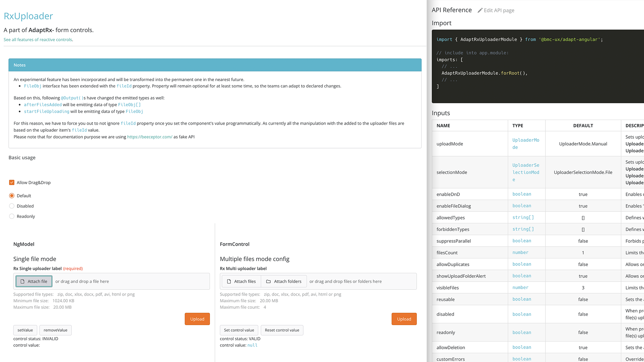
Task: Select the Disabled radio option
Action: (x=12, y=206)
